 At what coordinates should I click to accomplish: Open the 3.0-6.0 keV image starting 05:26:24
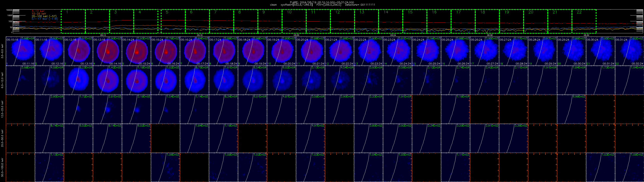click(x=484, y=51)
